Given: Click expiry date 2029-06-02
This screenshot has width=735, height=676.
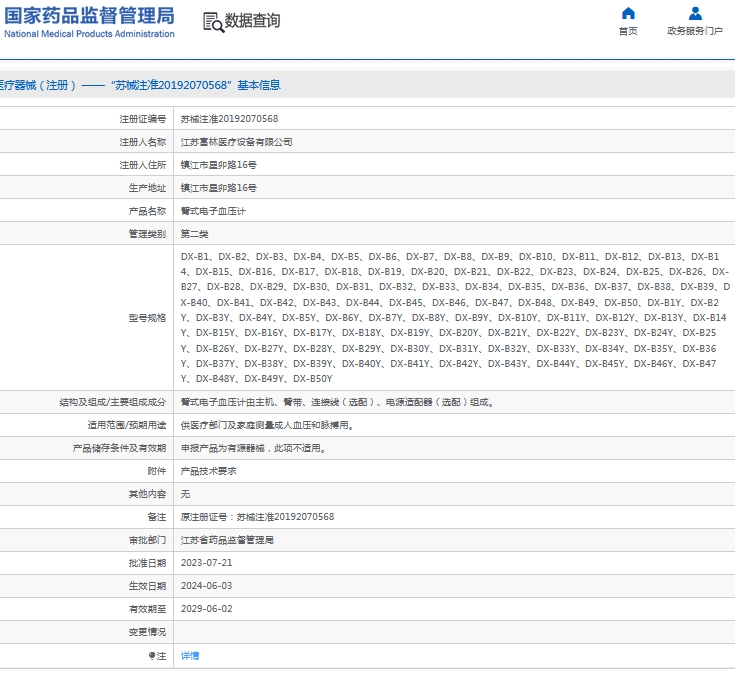Looking at the screenshot, I should pyautogui.click(x=207, y=609).
